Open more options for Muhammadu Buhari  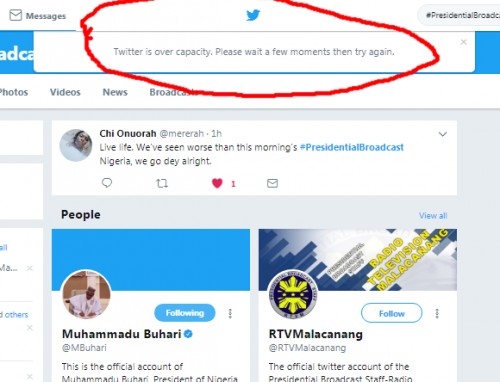point(230,313)
